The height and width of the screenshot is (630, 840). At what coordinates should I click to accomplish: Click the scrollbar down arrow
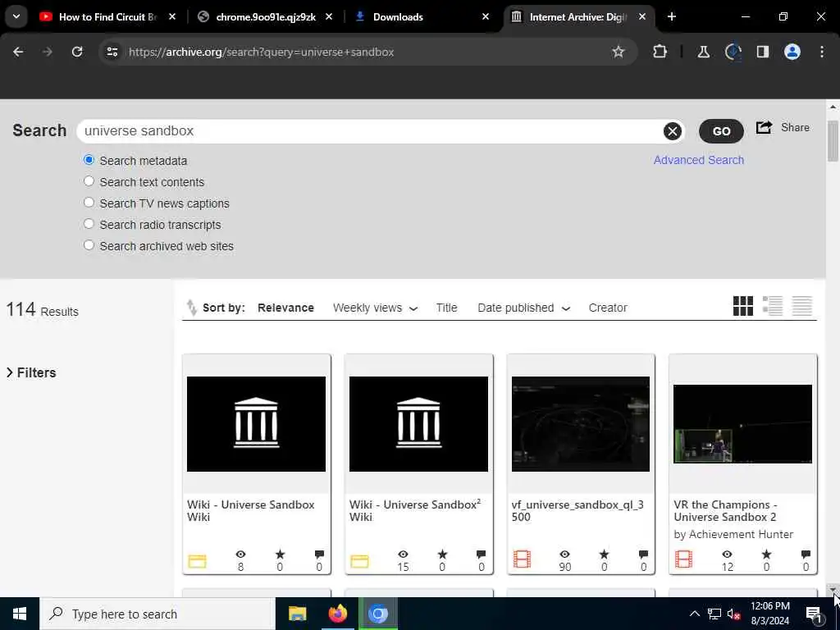833,590
